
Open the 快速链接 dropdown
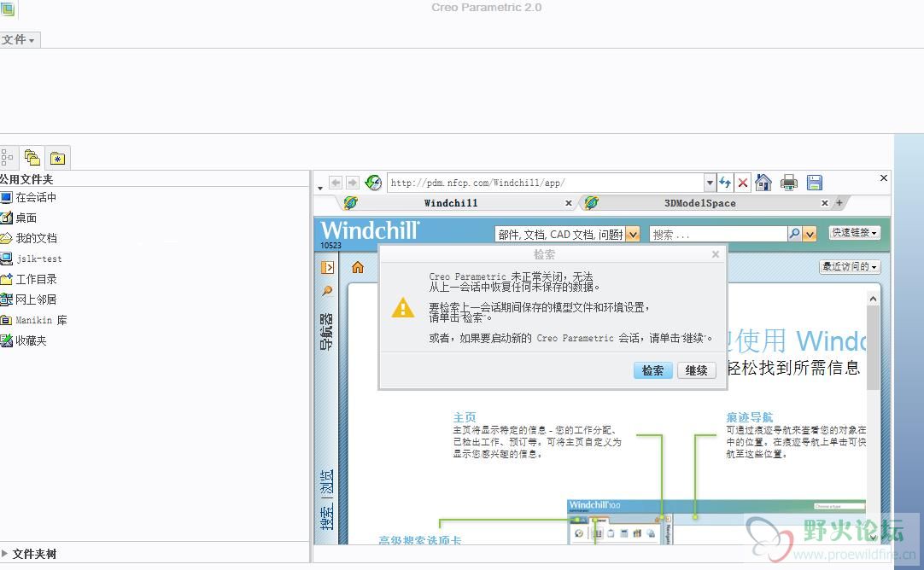click(x=855, y=233)
